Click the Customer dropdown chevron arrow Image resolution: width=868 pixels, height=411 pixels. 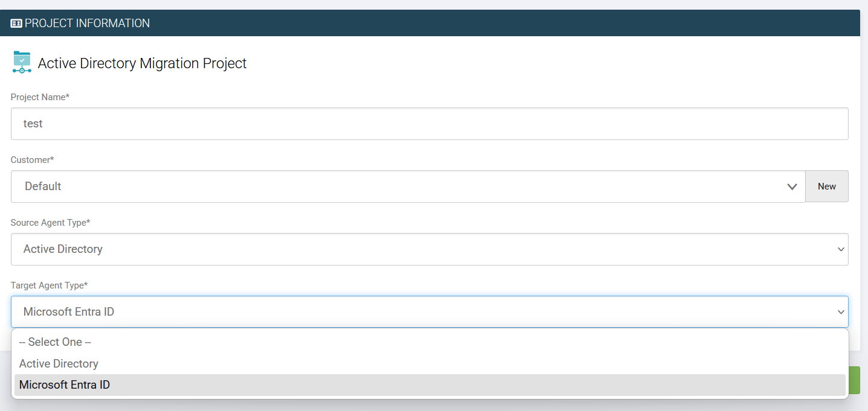792,187
